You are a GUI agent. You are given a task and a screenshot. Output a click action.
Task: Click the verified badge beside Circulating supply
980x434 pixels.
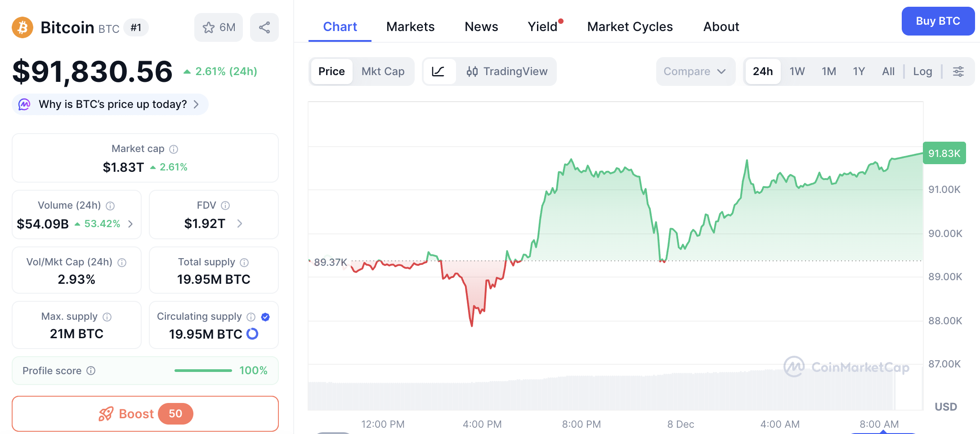265,317
